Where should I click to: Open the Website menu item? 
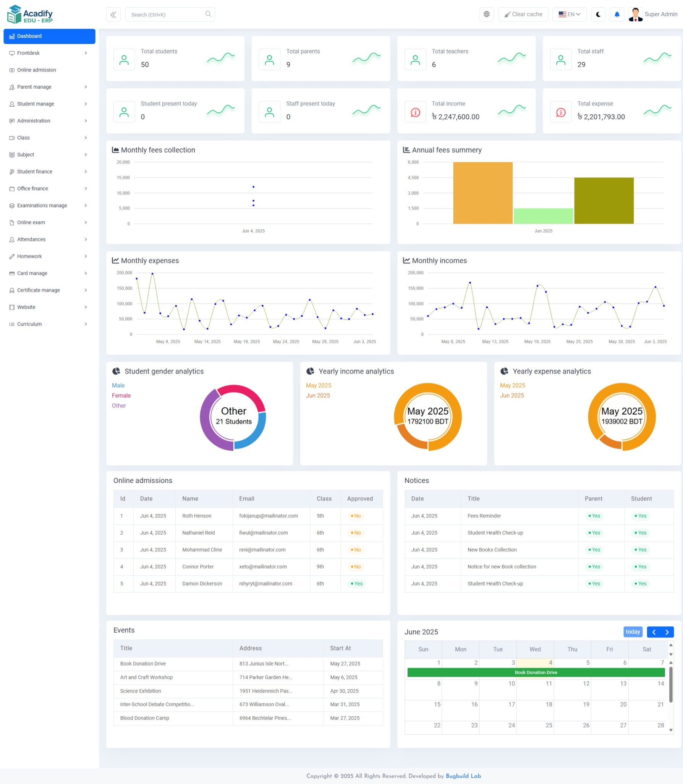point(26,307)
